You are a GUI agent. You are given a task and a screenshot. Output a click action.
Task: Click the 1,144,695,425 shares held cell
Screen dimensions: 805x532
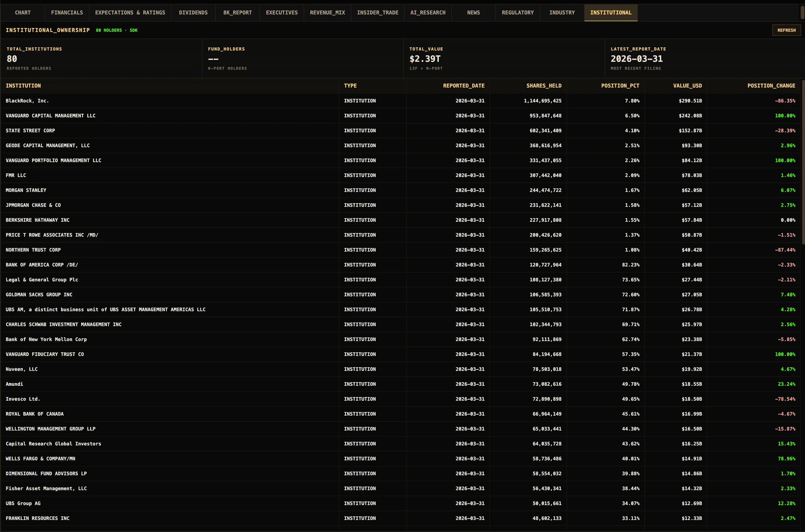pyautogui.click(x=542, y=101)
